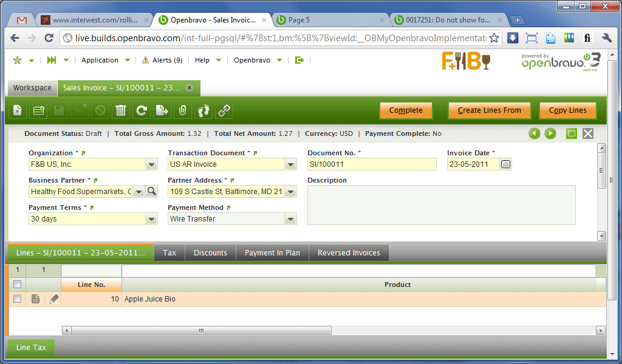Click the new row in grid icon
Screen dimensions: 622x364
coord(38,110)
